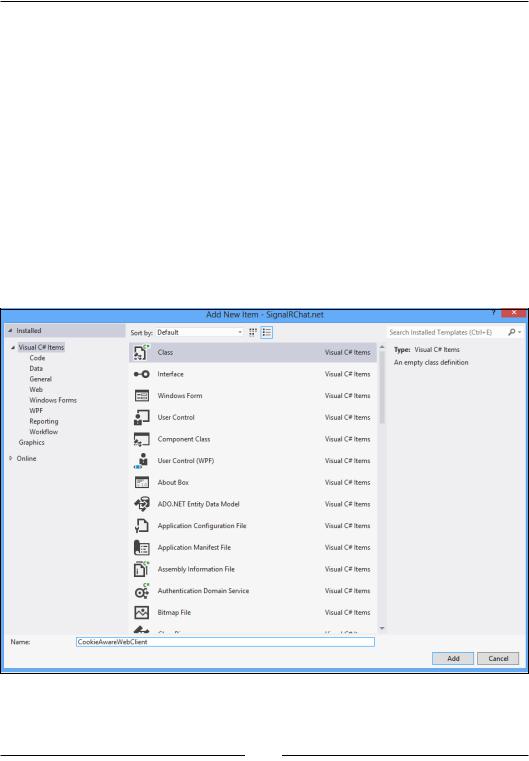Click the search magnifier icon

point(512,332)
